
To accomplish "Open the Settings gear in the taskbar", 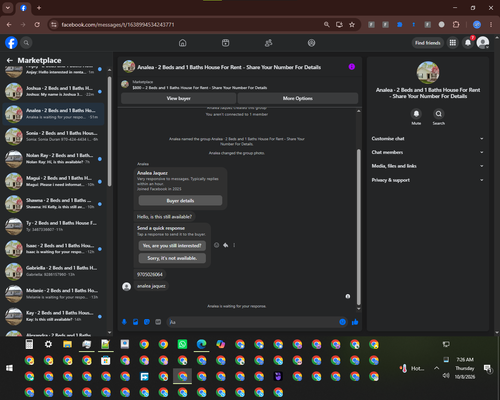I will (48, 344).
